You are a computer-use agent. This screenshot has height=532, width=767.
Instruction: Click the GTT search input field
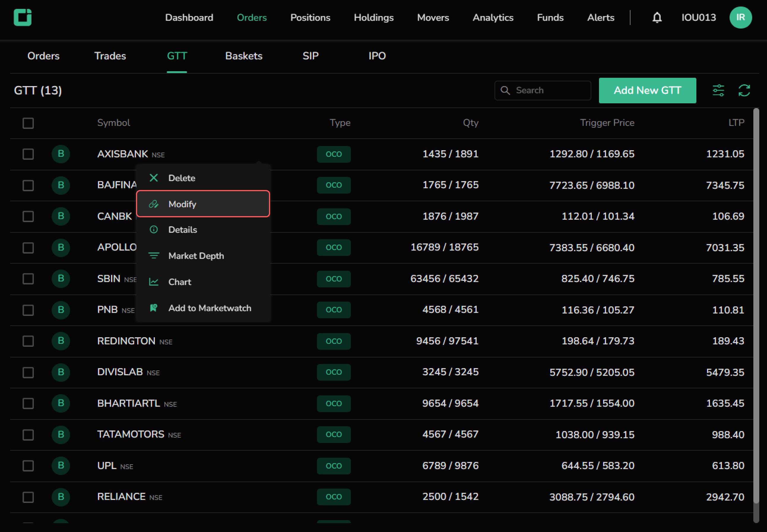[x=542, y=90]
